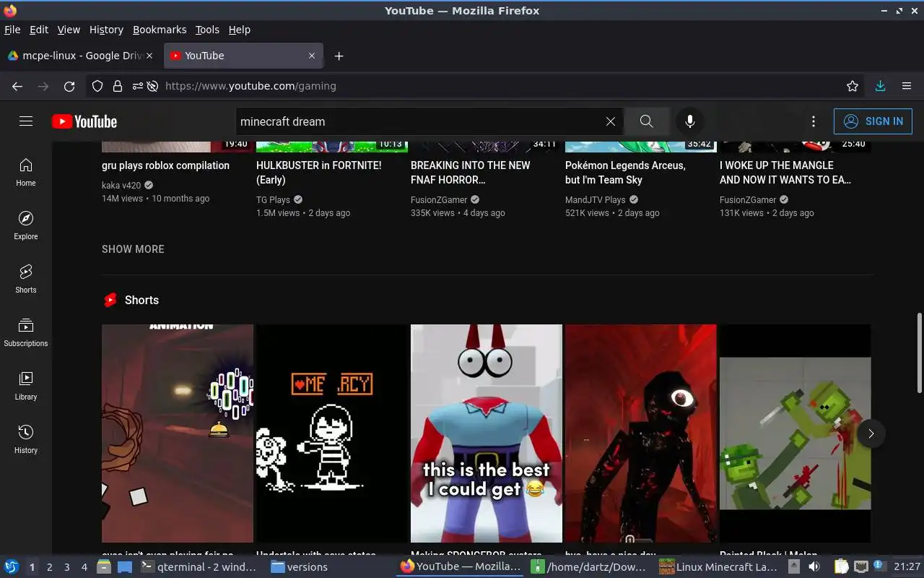Screen dimensions: 924x578
Task: Click the magnifier search button
Action: (x=647, y=121)
